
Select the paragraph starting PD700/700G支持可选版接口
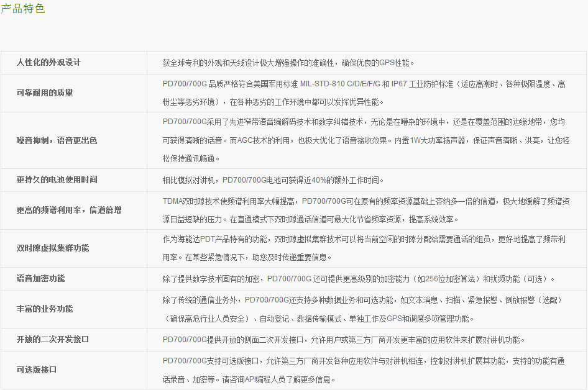coord(364,370)
